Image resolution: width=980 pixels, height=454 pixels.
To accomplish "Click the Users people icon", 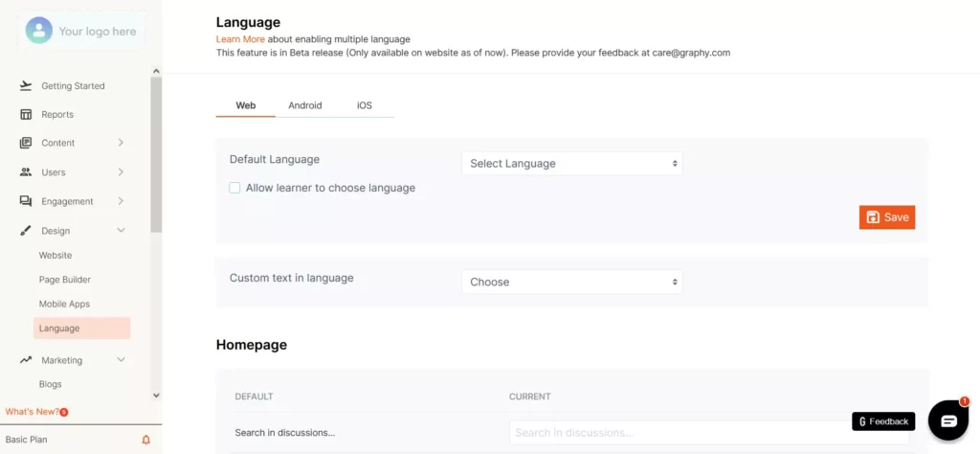I will tap(26, 172).
